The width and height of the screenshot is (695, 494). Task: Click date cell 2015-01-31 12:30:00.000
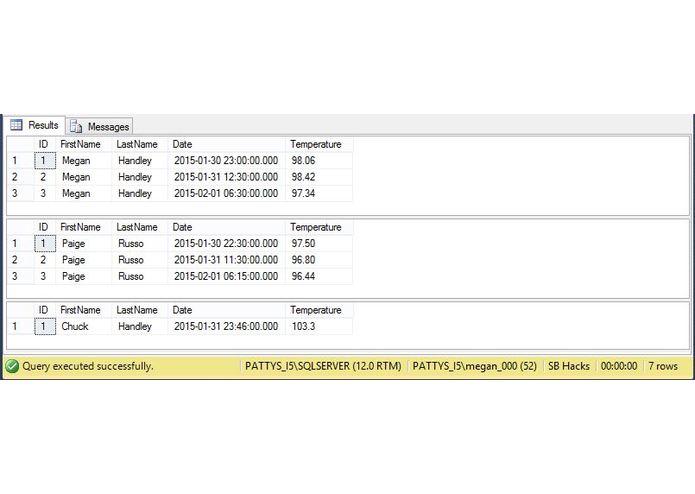click(x=226, y=177)
